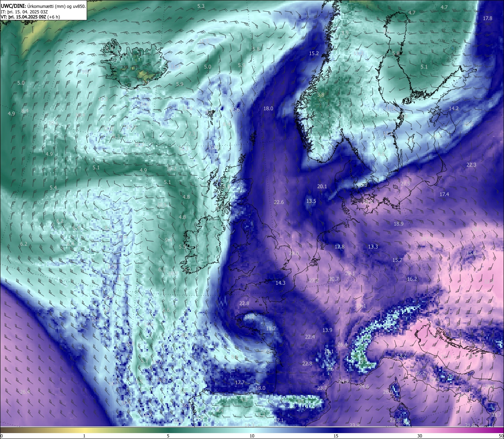Click the 5.3 value at the top
The height and width of the screenshot is (439, 504).
(x=201, y=6)
